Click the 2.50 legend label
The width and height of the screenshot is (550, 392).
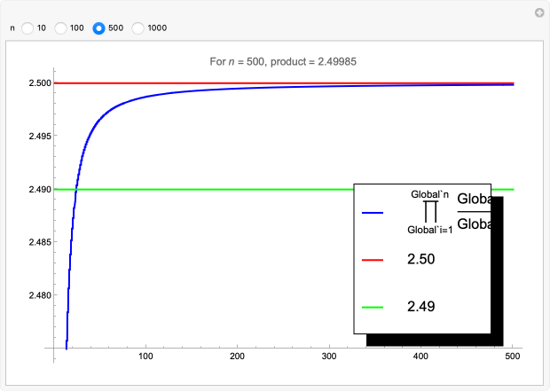click(x=420, y=261)
